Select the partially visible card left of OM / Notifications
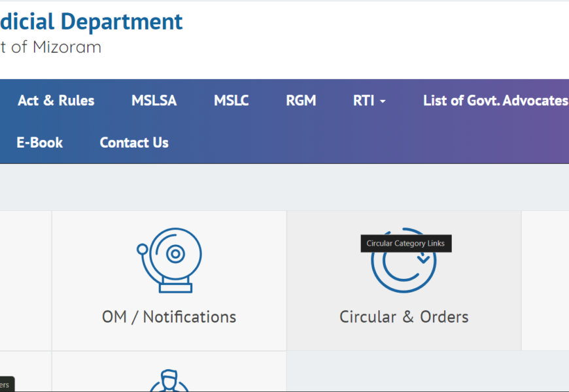Screen dimensions: 569x392 (x=25, y=281)
